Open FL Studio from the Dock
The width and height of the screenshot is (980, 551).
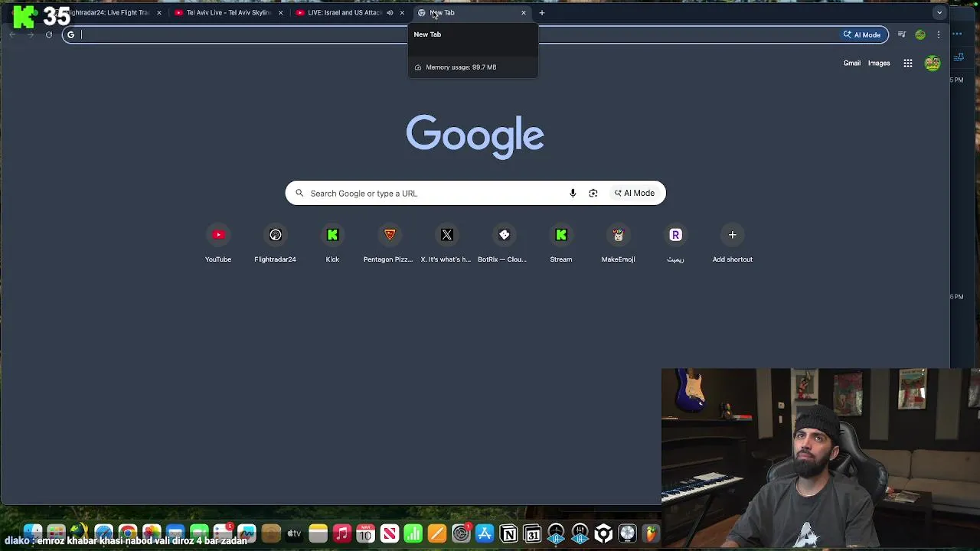tap(651, 533)
